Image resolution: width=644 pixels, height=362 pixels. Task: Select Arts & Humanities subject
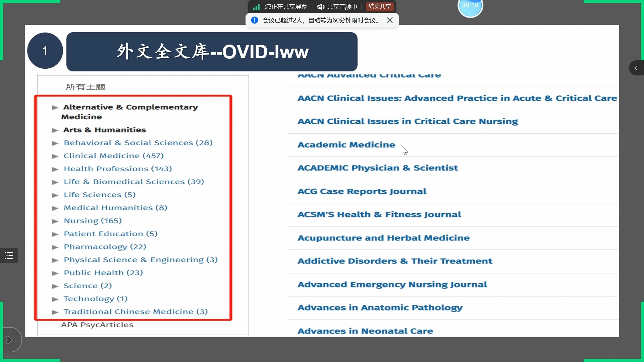(x=105, y=130)
